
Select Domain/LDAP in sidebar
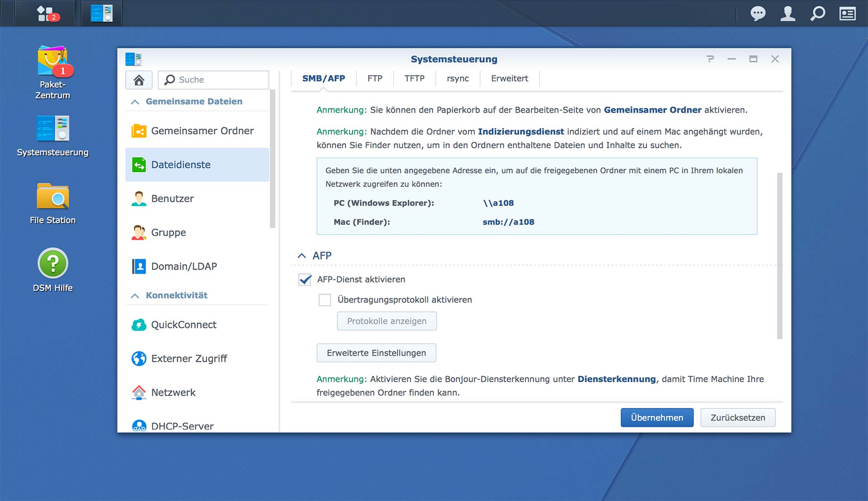pos(197,267)
